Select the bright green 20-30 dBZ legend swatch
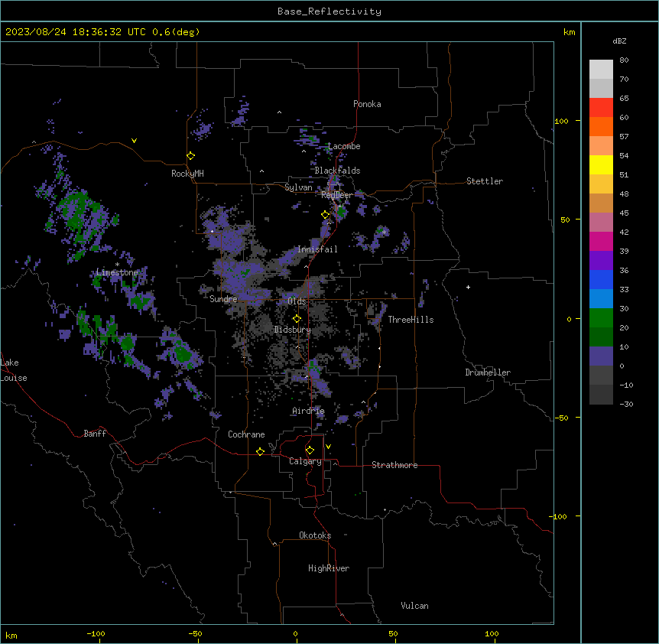Screen dimensions: 659x644 [x=601, y=318]
